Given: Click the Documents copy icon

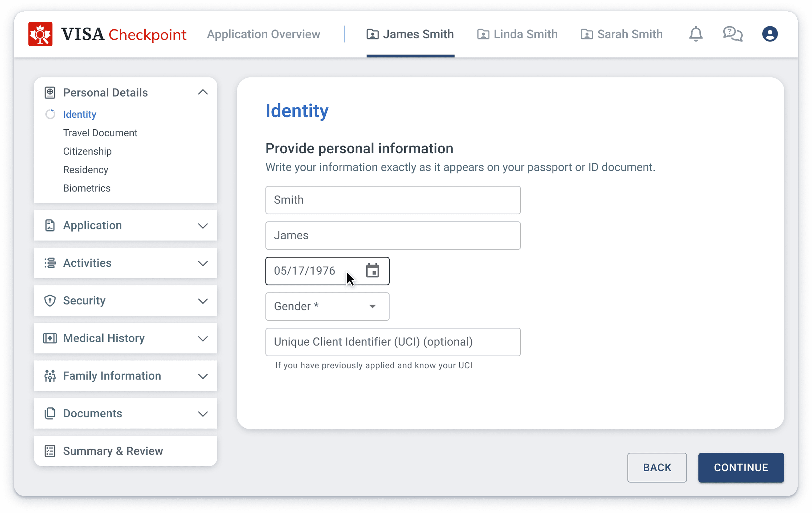Looking at the screenshot, I should click(50, 413).
